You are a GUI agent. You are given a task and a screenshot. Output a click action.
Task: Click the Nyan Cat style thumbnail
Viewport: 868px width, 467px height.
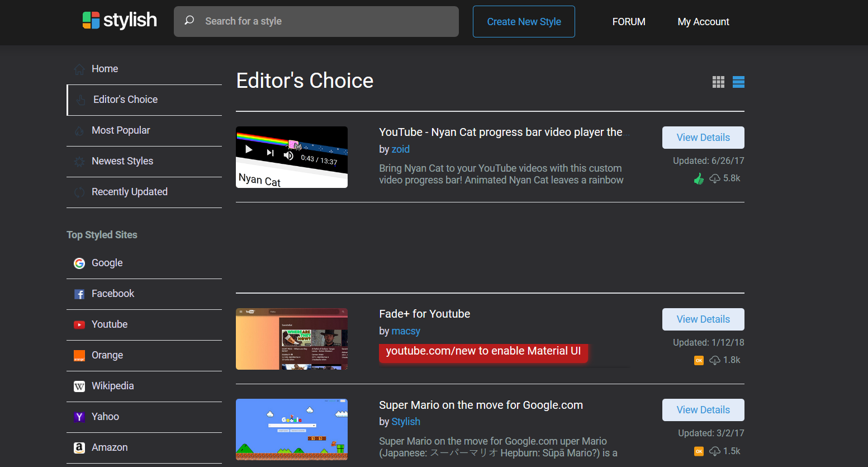[x=292, y=157]
